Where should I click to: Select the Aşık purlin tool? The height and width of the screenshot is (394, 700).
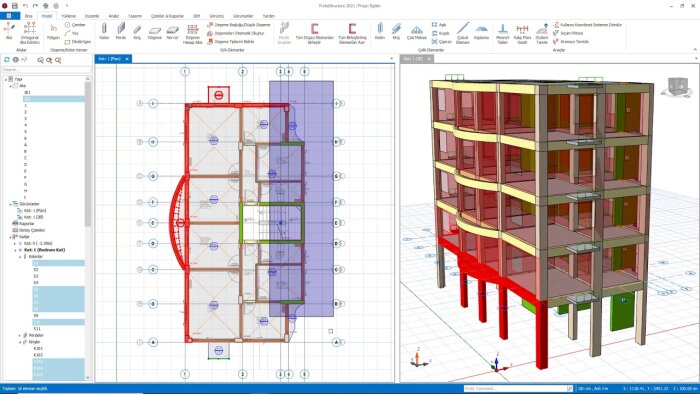(439, 25)
